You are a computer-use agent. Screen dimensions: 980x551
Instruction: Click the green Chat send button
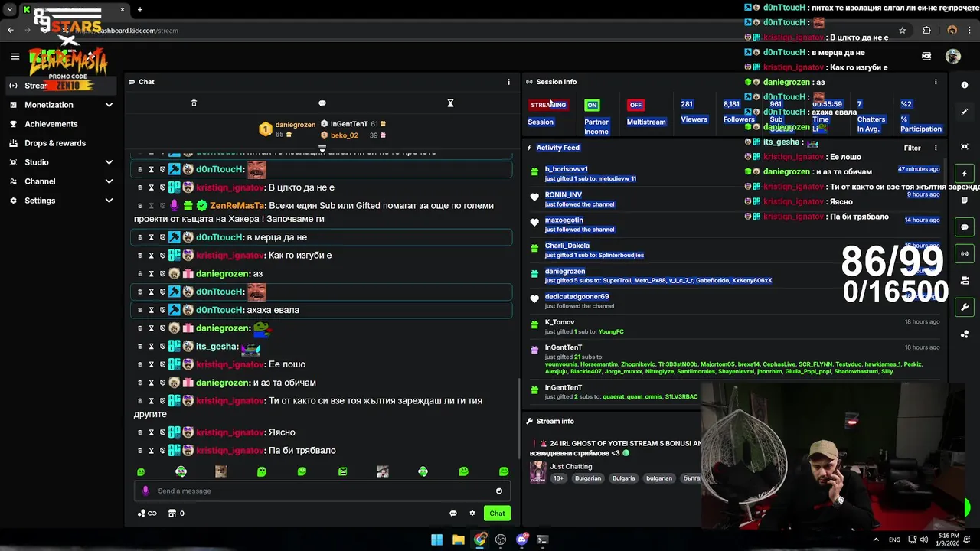point(497,514)
